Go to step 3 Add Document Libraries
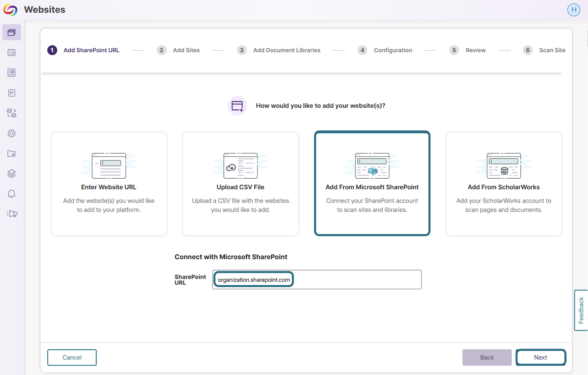This screenshot has height=375, width=588. click(x=279, y=50)
